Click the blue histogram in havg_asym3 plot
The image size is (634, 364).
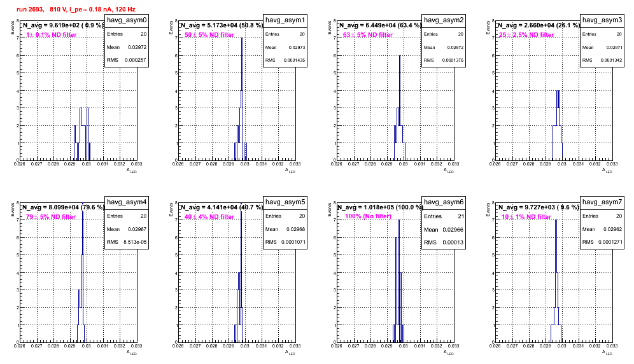pos(558,125)
